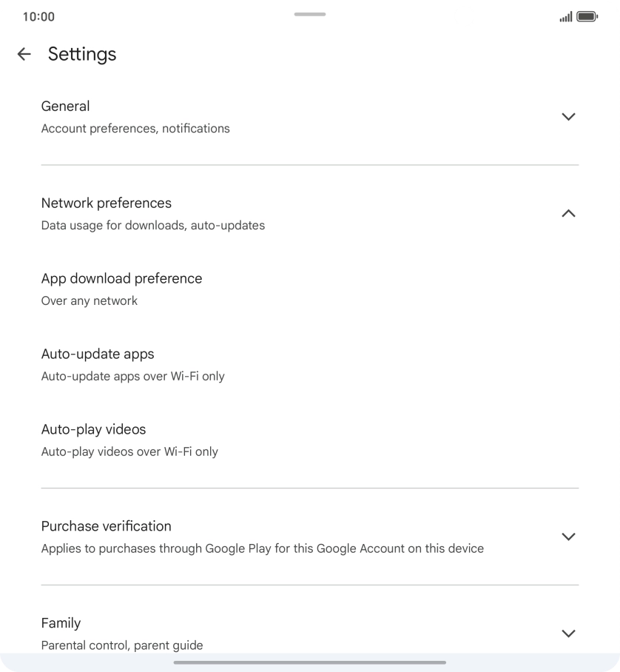Select the Settings heading
Viewport: 620px width, 672px height.
tap(81, 53)
